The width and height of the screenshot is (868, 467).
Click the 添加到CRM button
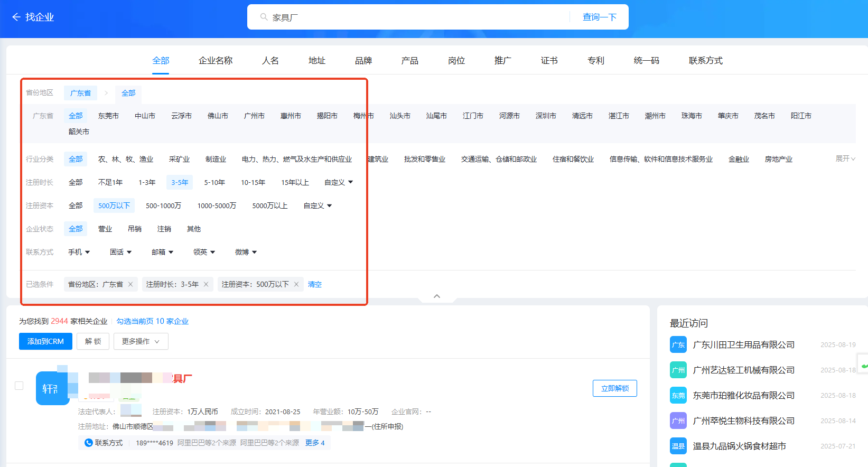click(45, 341)
